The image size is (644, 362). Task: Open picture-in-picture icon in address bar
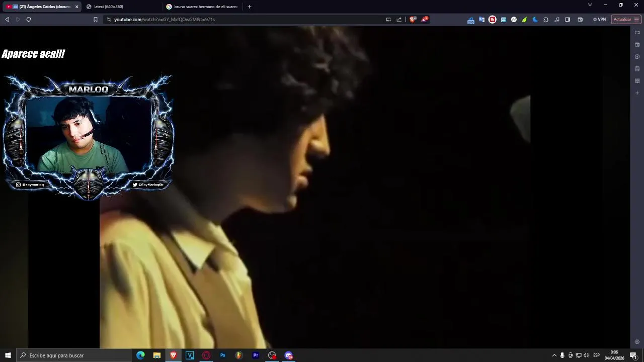[x=388, y=20]
